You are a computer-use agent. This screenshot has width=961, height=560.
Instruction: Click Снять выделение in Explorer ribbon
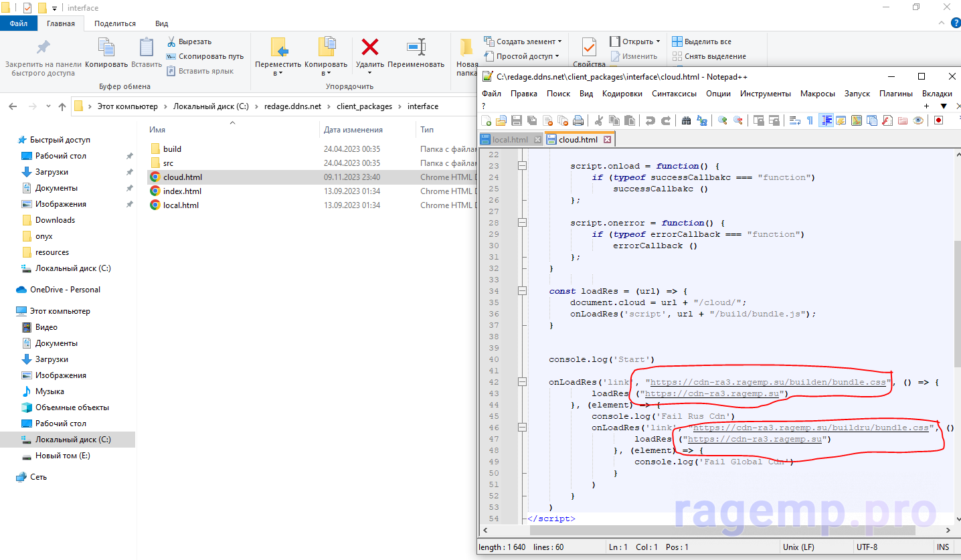click(x=709, y=56)
